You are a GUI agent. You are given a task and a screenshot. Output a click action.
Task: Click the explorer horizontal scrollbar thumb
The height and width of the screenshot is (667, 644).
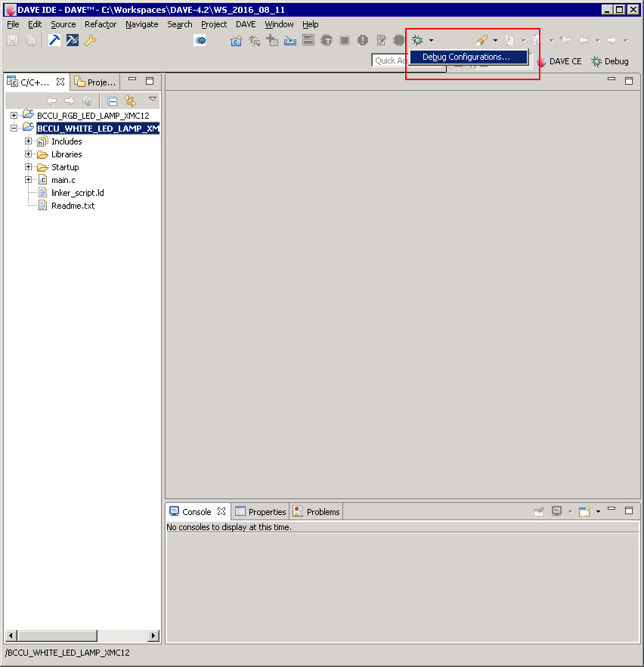[57, 636]
